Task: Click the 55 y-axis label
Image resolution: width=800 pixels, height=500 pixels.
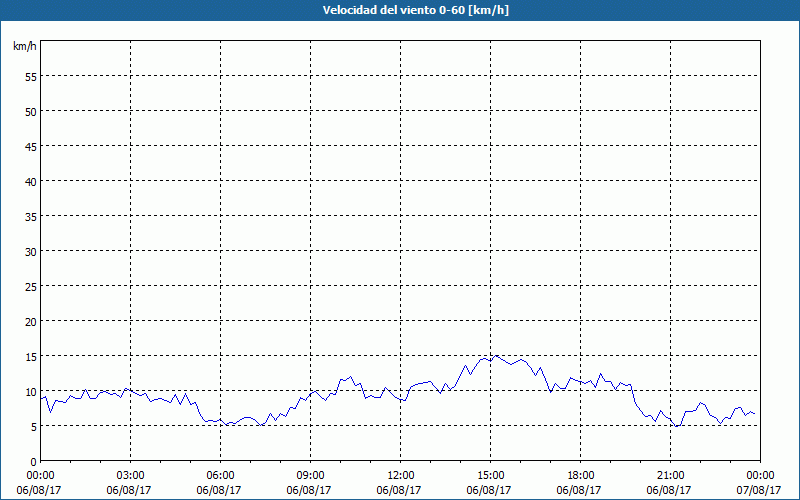Action: (x=31, y=77)
